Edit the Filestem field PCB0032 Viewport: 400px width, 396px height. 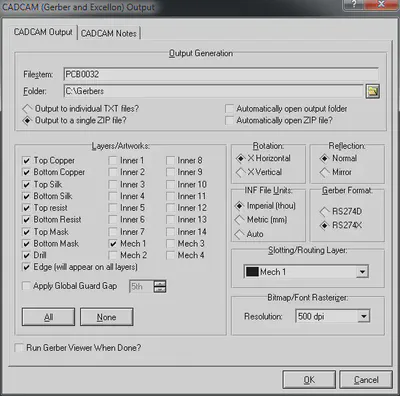point(221,74)
